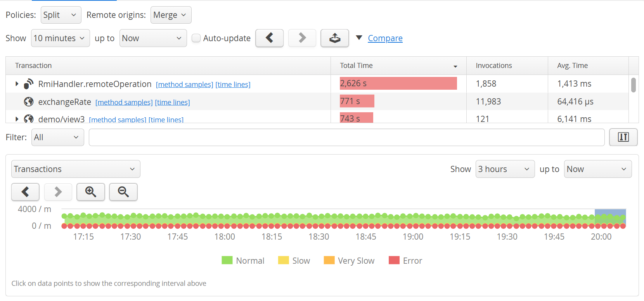Click the Normal legend label
Image resolution: width=644 pixels, height=301 pixels.
point(250,261)
